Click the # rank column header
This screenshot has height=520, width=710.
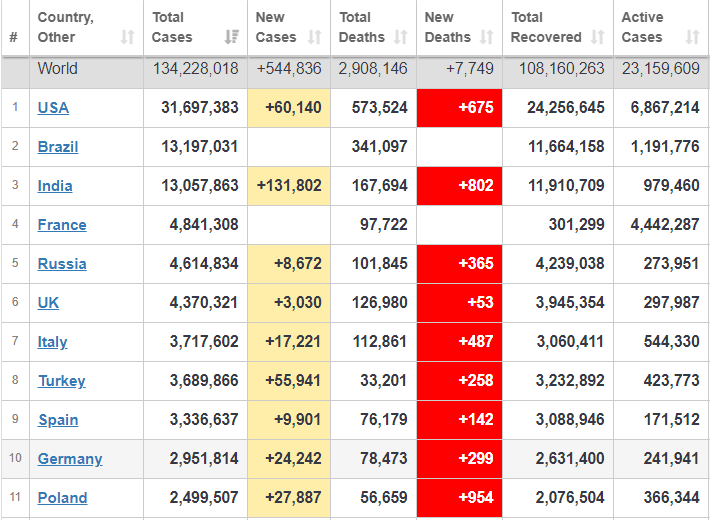14,37
